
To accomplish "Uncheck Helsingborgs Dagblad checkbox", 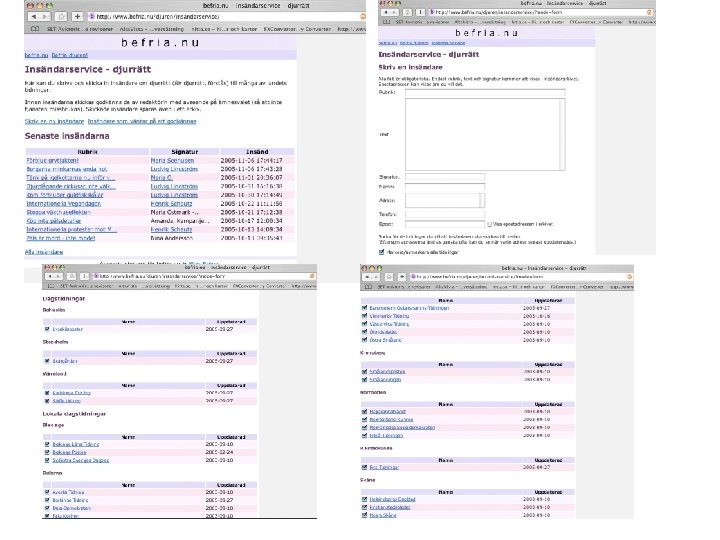I will [364, 499].
